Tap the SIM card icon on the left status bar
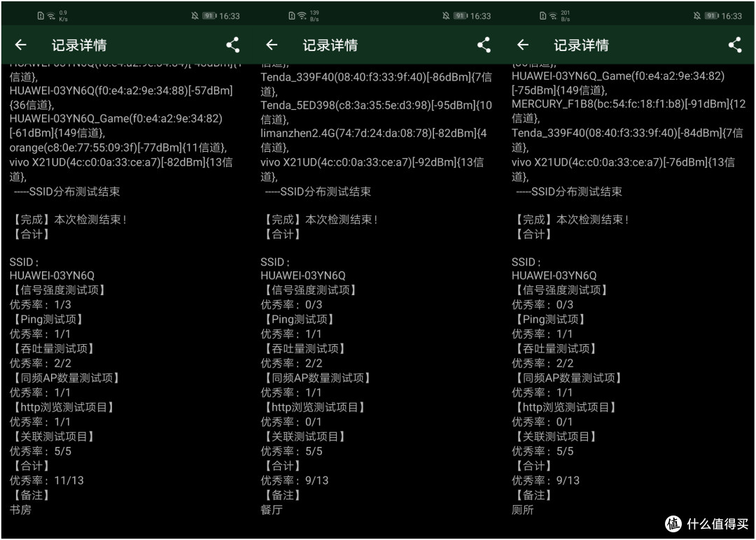756x540 pixels. (x=41, y=16)
